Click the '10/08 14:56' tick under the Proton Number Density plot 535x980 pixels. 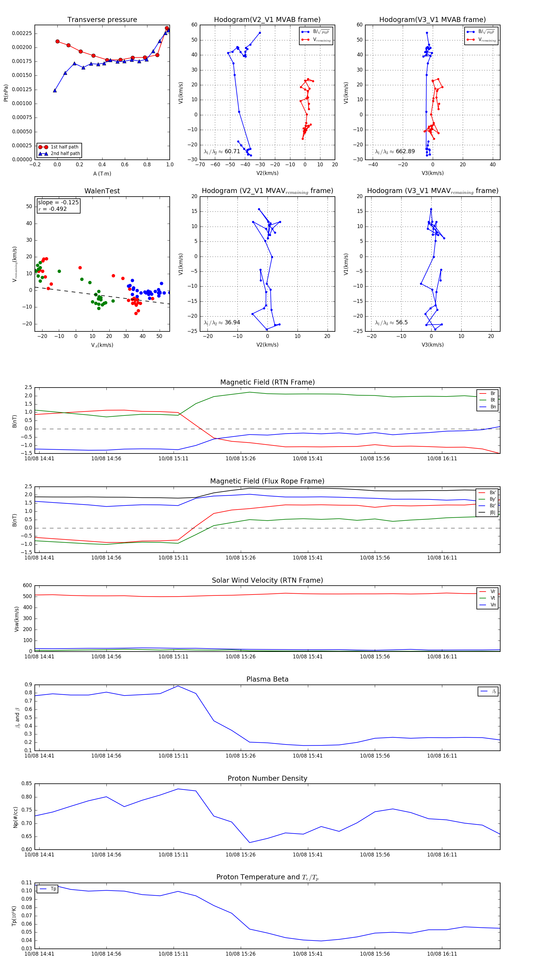click(106, 854)
